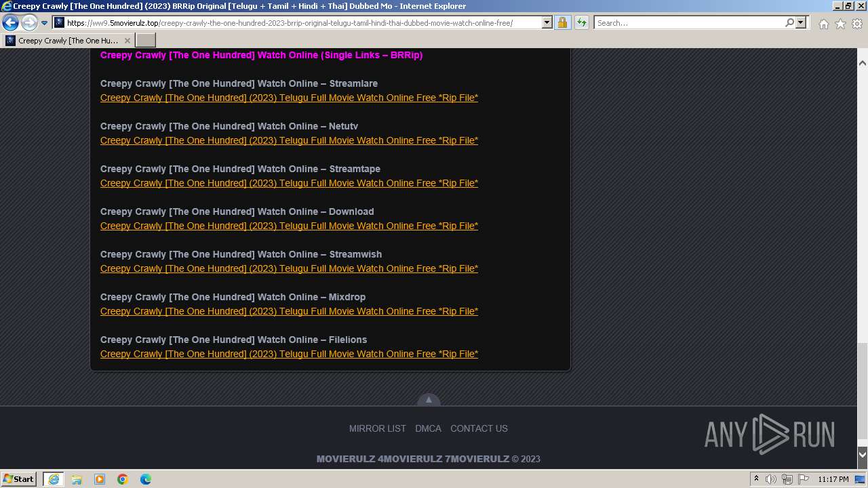Image resolution: width=868 pixels, height=488 pixels.
Task: Open the Download Telugu Full Movie link
Action: [x=289, y=226]
